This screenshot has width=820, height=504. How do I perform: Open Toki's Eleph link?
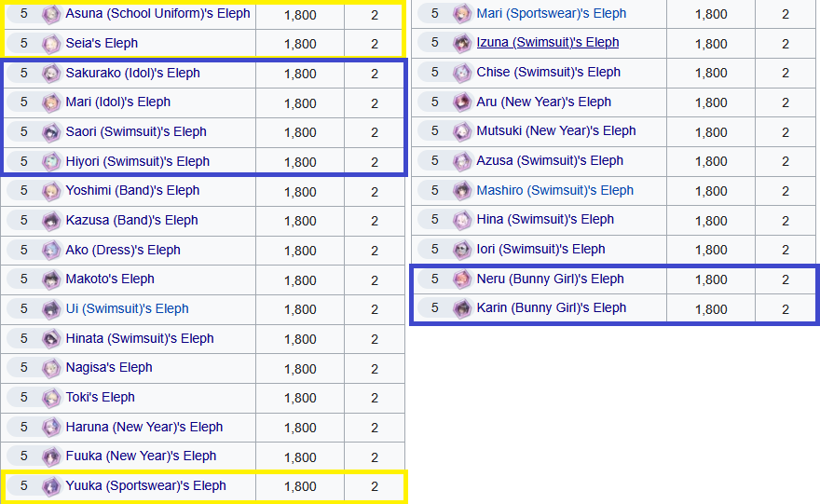coord(100,397)
